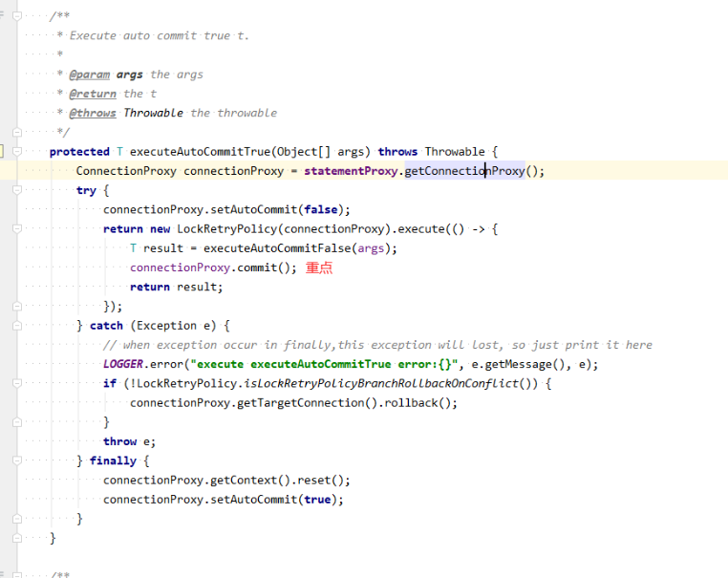728x578 pixels.
Task: Click the 'throw e;' statement
Action: point(130,441)
